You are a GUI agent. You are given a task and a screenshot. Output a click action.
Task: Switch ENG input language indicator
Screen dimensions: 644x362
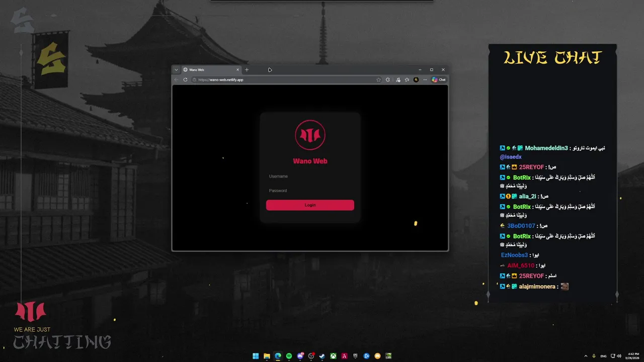tap(603, 356)
